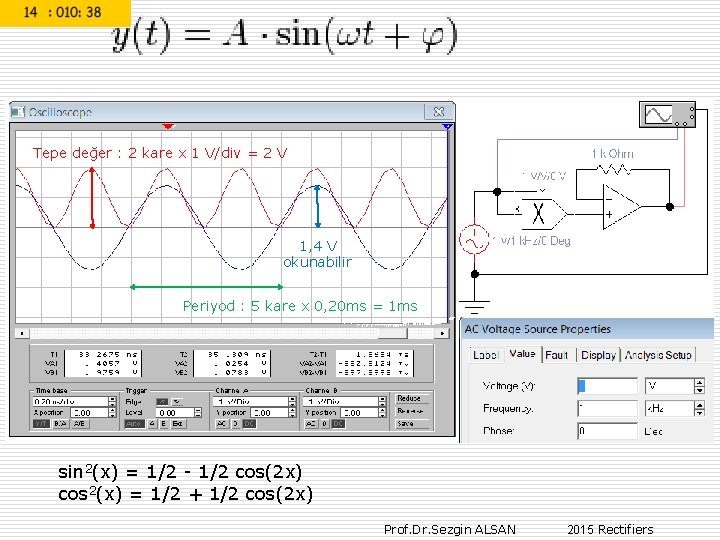
Task: Set trigger source to channel B
Action: (163, 424)
